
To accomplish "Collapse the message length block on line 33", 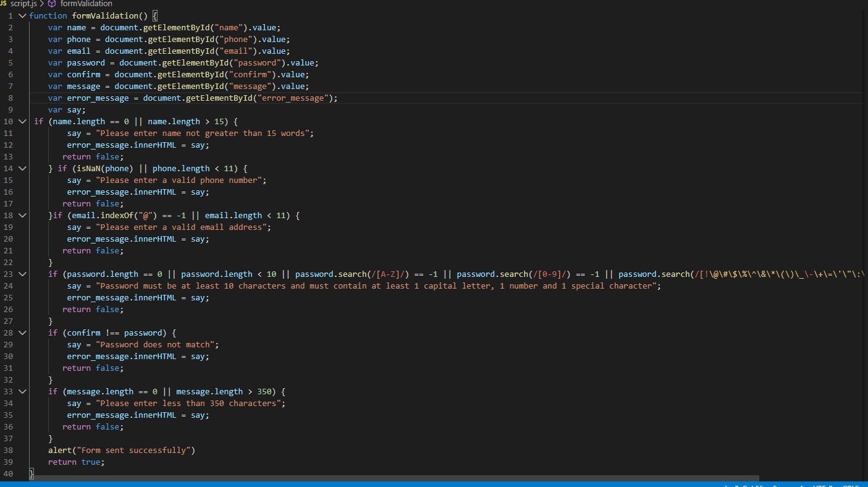I will coord(22,391).
